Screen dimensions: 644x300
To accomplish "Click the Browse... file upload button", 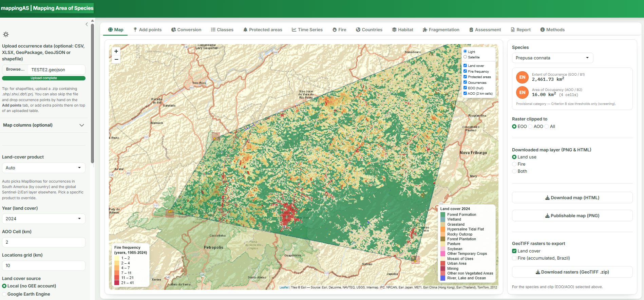I will coord(15,70).
